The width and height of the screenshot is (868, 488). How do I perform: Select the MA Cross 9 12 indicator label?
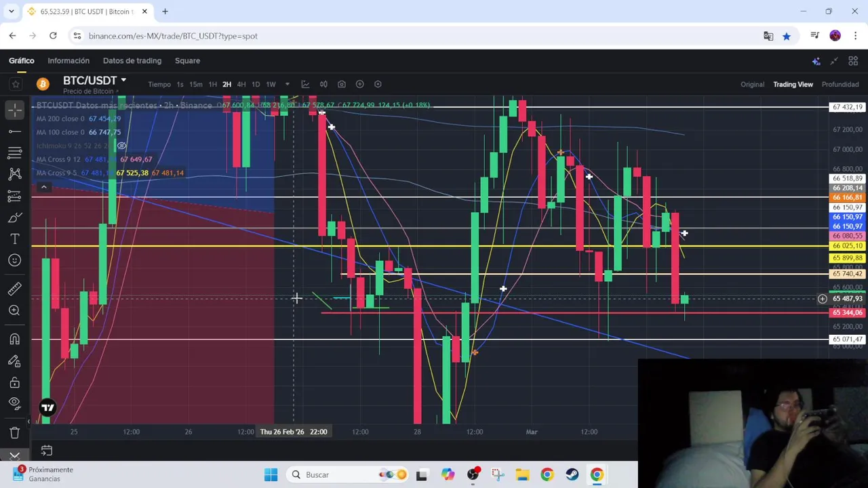click(x=58, y=159)
